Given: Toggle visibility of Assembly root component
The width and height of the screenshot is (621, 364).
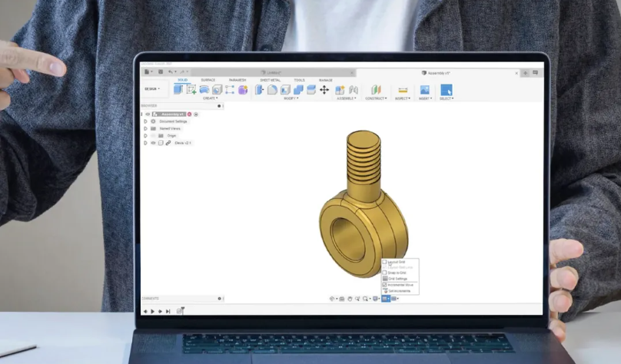Looking at the screenshot, I should tap(148, 114).
